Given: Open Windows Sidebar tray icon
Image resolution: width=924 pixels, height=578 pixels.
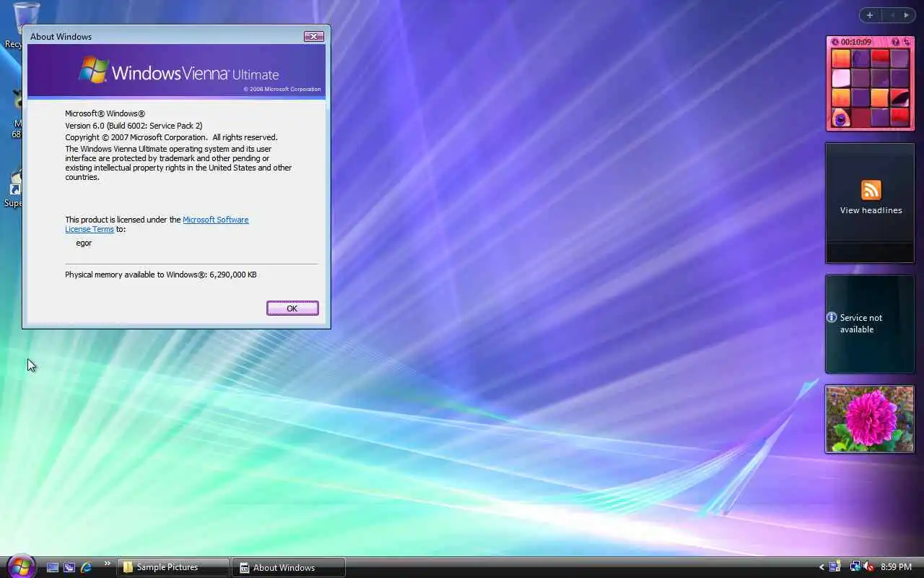Looking at the screenshot, I should [835, 567].
